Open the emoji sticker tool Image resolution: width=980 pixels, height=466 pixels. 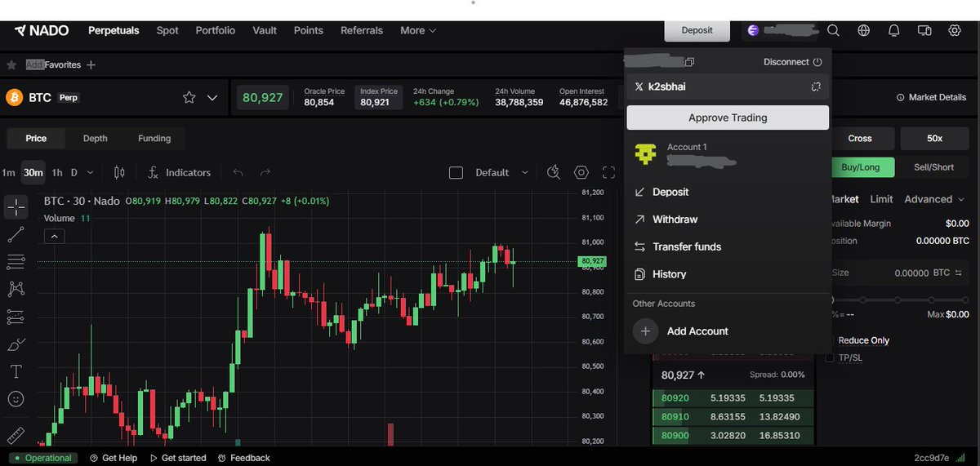click(16, 399)
